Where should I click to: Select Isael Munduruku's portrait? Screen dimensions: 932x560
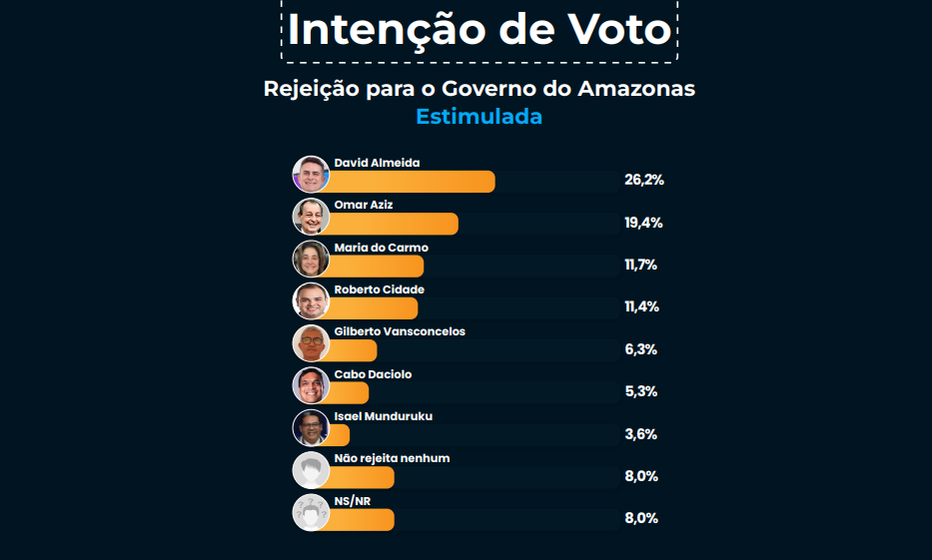[311, 428]
